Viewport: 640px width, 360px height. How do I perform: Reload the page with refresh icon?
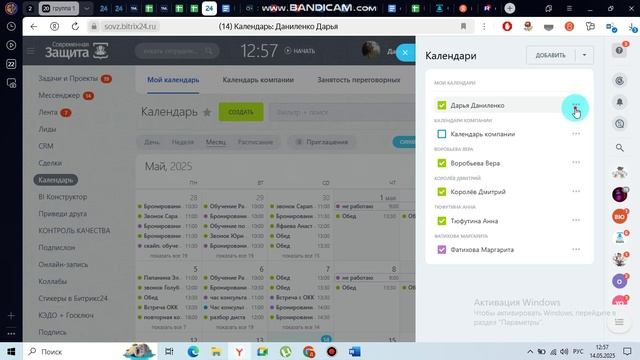click(75, 27)
